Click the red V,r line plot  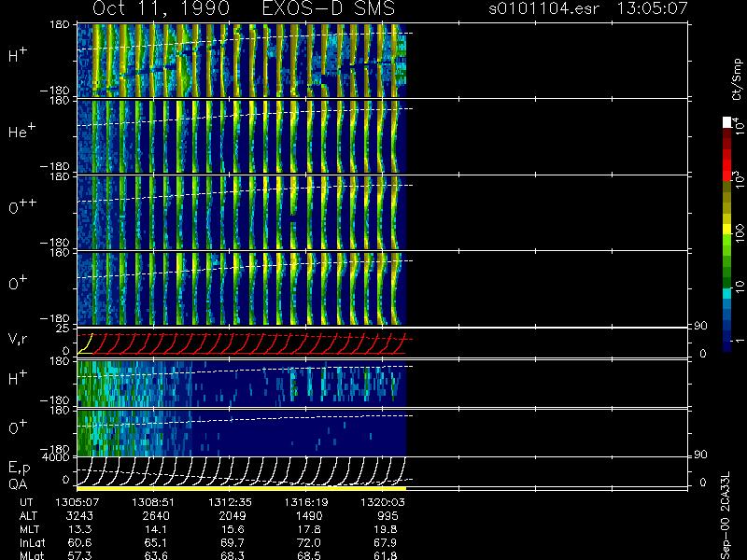click(242, 343)
